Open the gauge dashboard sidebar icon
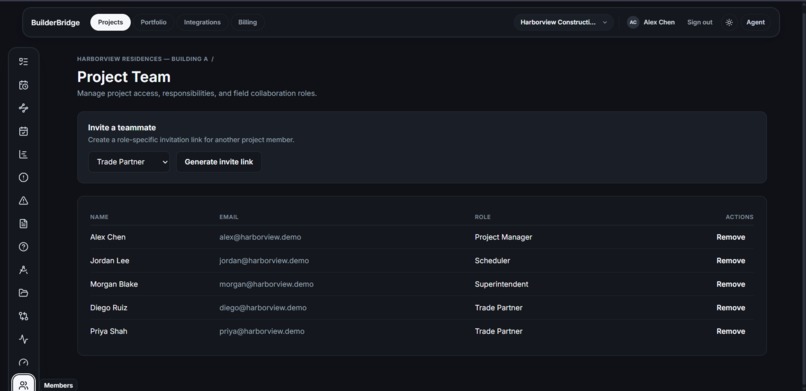This screenshot has height=391, width=806. tap(23, 362)
